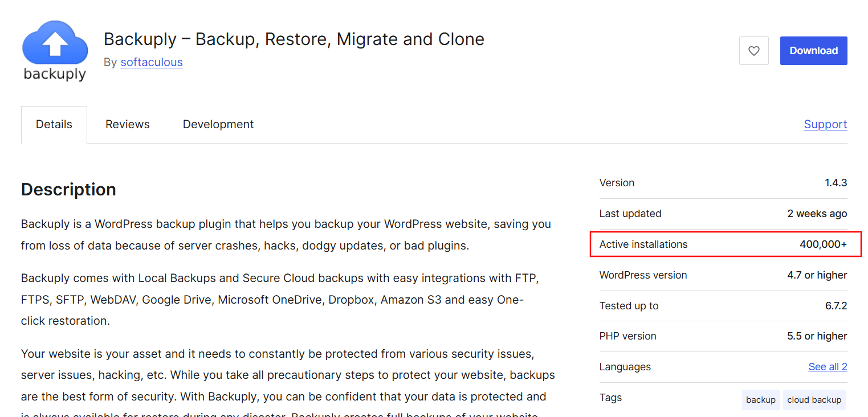Click the WordPress version label

click(x=643, y=275)
